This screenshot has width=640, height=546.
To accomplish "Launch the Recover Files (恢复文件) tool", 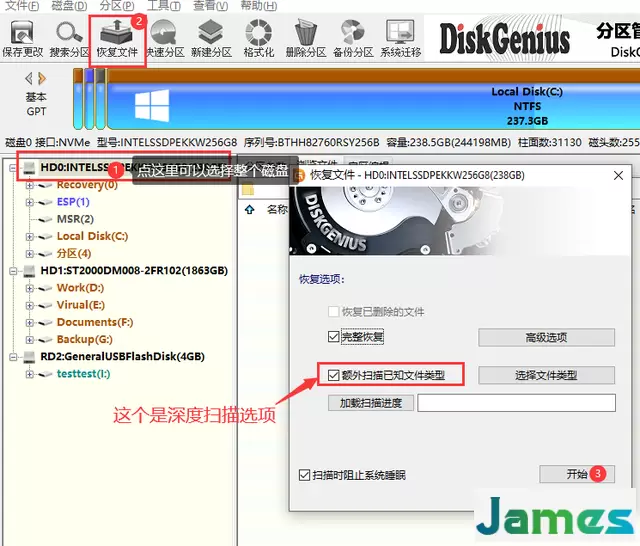I will [117, 39].
